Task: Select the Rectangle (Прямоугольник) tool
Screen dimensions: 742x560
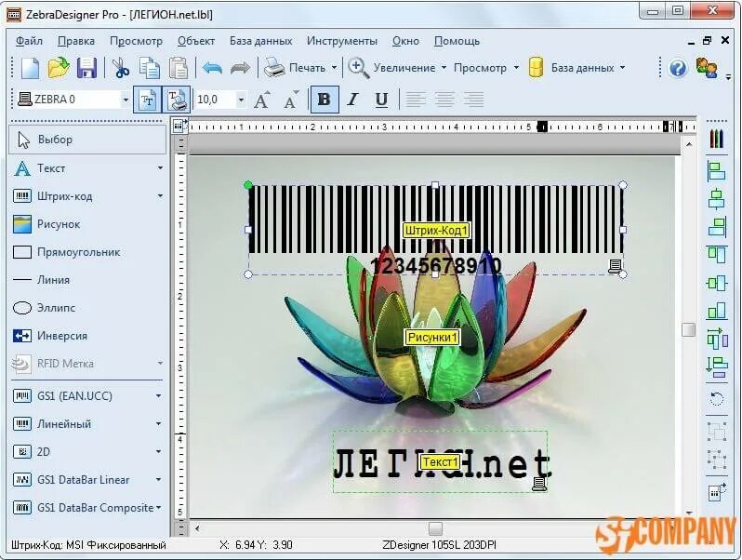Action: pos(66,252)
